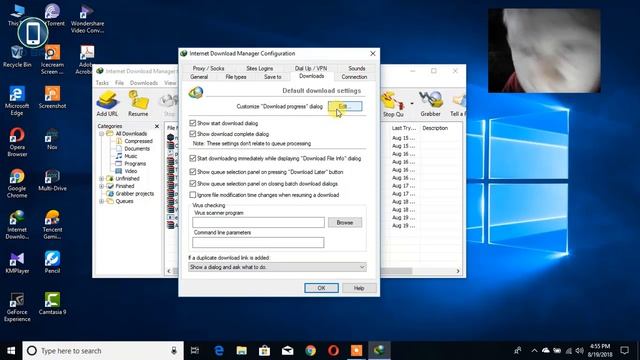
Task: Open Stop Queue dropdown arrow
Action: click(411, 104)
